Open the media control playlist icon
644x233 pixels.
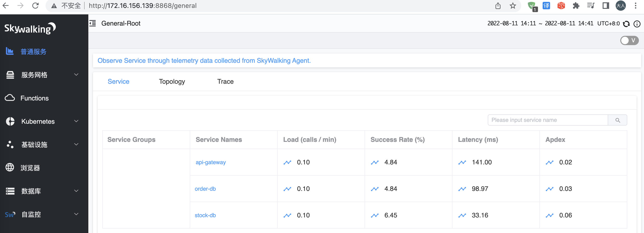coord(591,6)
